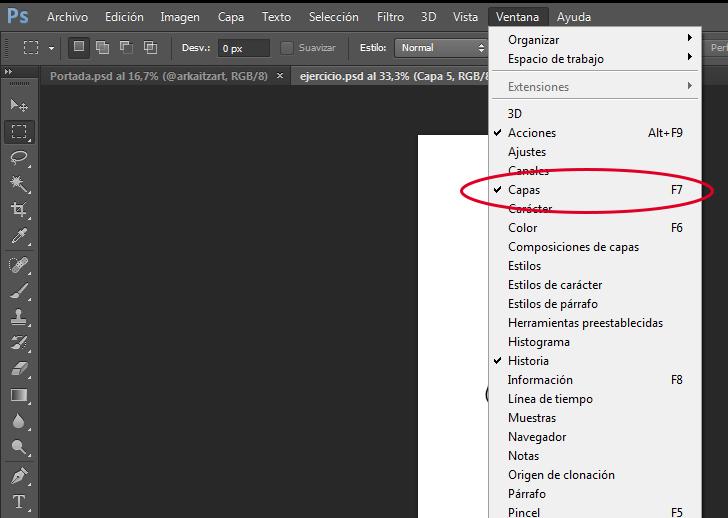Open the Capa menu
728x518 pixels.
point(231,17)
